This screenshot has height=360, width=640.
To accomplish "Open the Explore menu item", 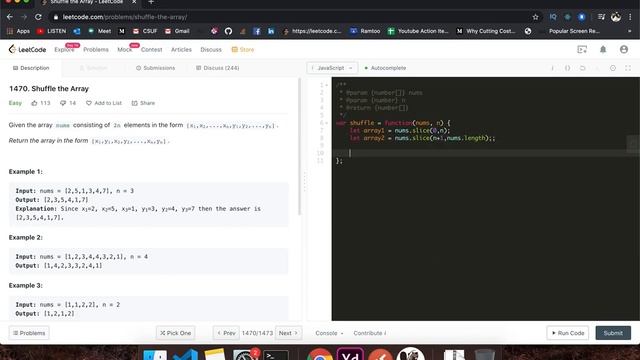I will pyautogui.click(x=64, y=49).
